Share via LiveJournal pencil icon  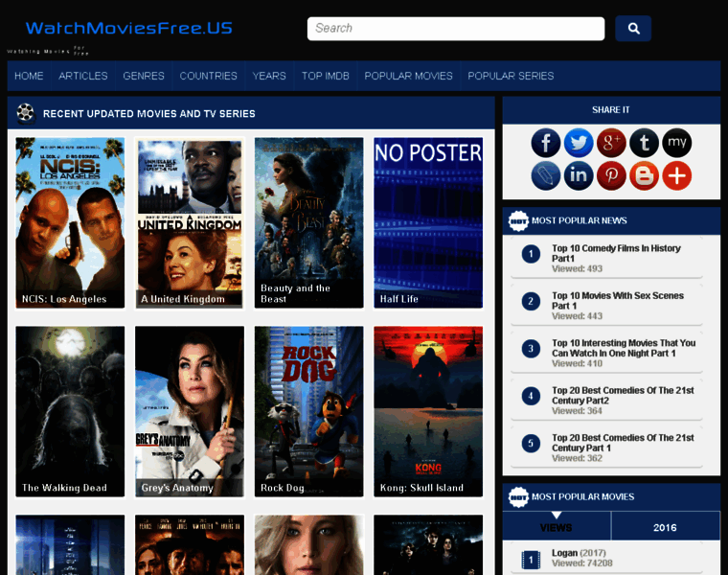pos(546,175)
